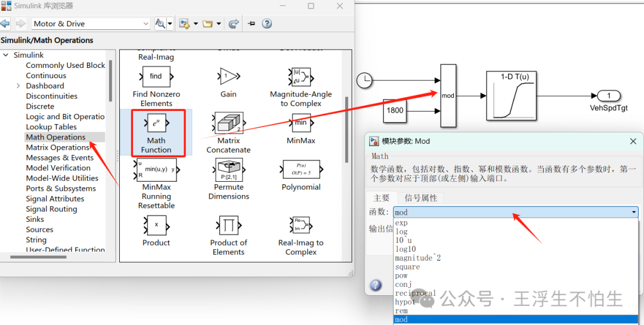This screenshot has height=325, width=644.
Task: Select Model-Wide Utilities in the tree
Action: click(62, 178)
